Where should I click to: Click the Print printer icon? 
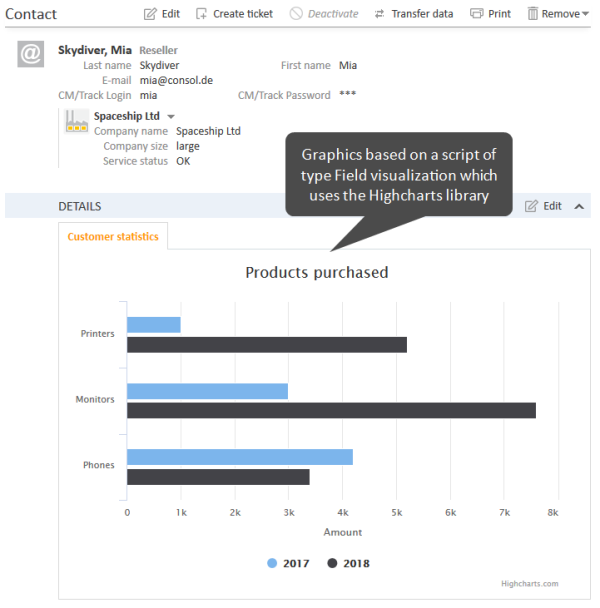click(x=476, y=14)
